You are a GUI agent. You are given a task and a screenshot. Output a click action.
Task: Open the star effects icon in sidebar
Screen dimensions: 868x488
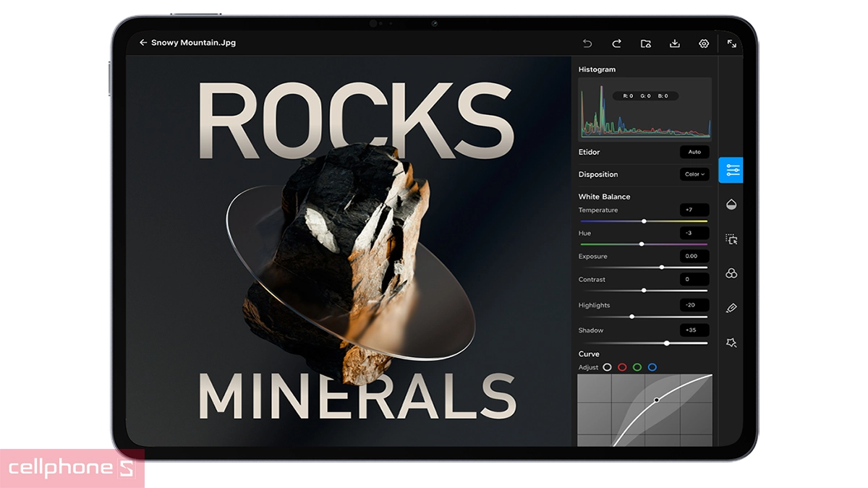tap(731, 343)
